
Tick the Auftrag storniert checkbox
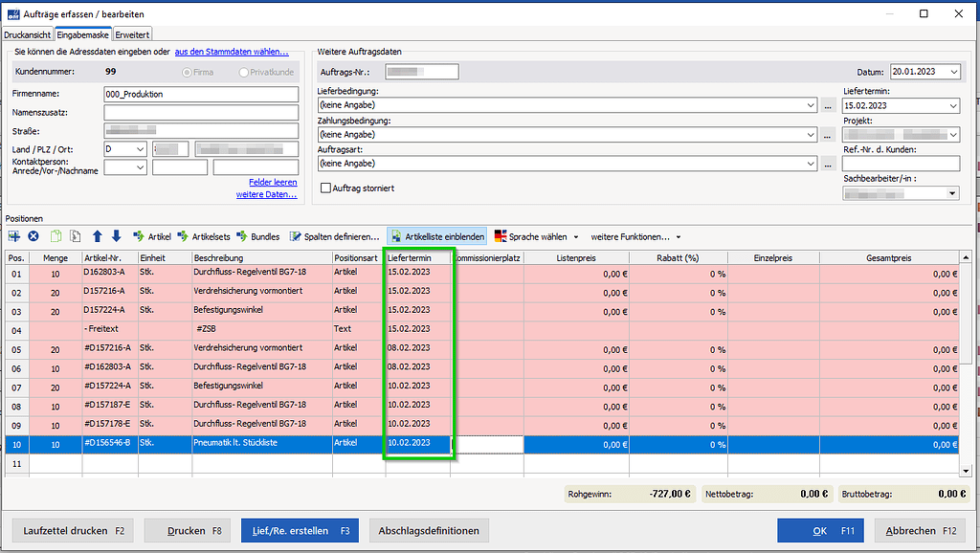click(325, 188)
